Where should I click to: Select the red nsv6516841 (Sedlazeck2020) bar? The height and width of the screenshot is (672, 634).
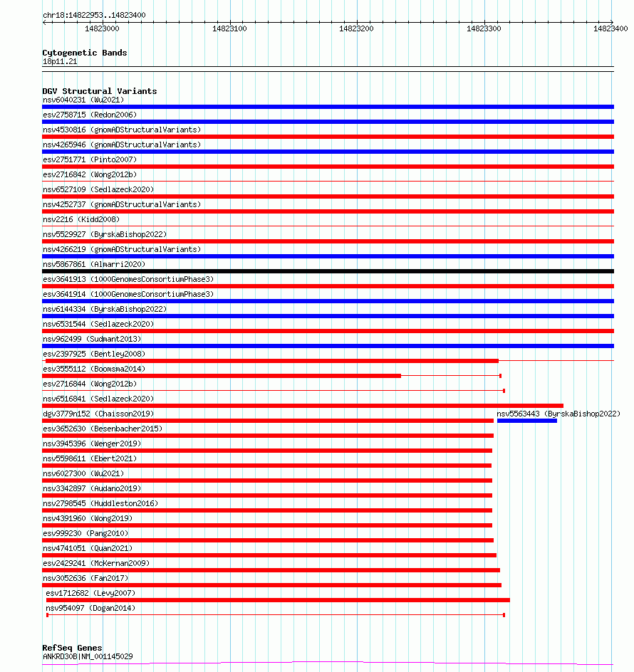tap(303, 406)
